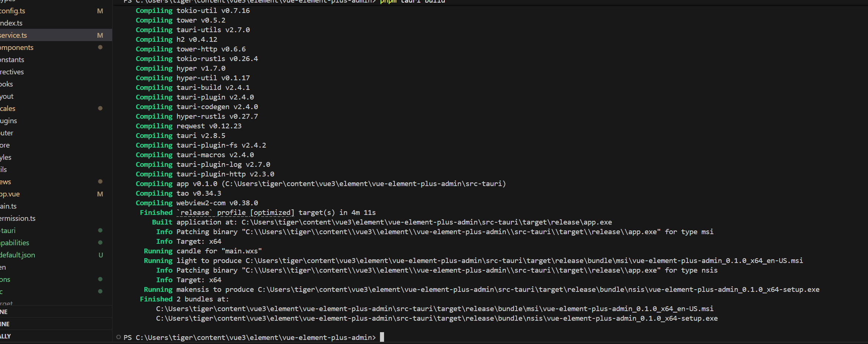The image size is (868, 344).
Task: Click the 'Compiling tokio-rustls v0.26.4' line
Action: click(197, 59)
